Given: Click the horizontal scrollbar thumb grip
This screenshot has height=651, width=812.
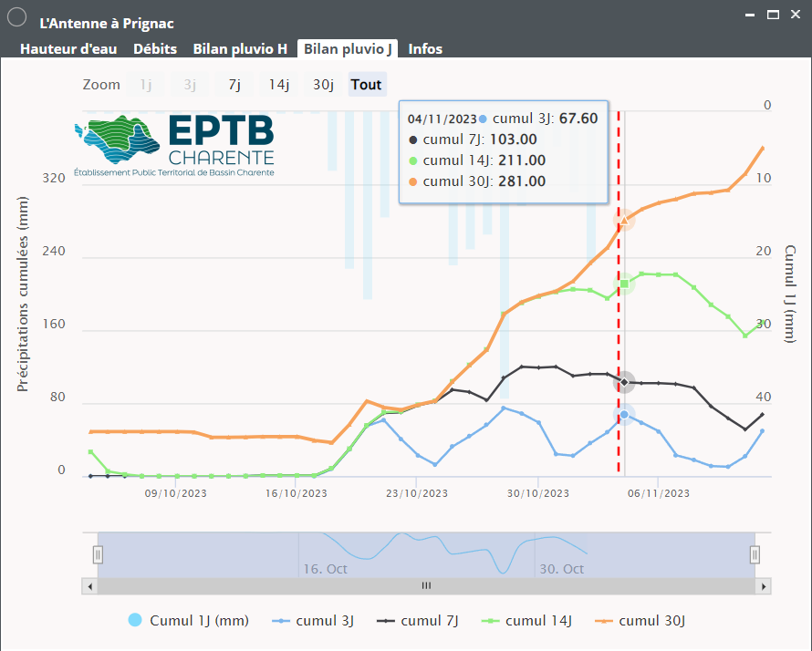Looking at the screenshot, I should point(426,585).
